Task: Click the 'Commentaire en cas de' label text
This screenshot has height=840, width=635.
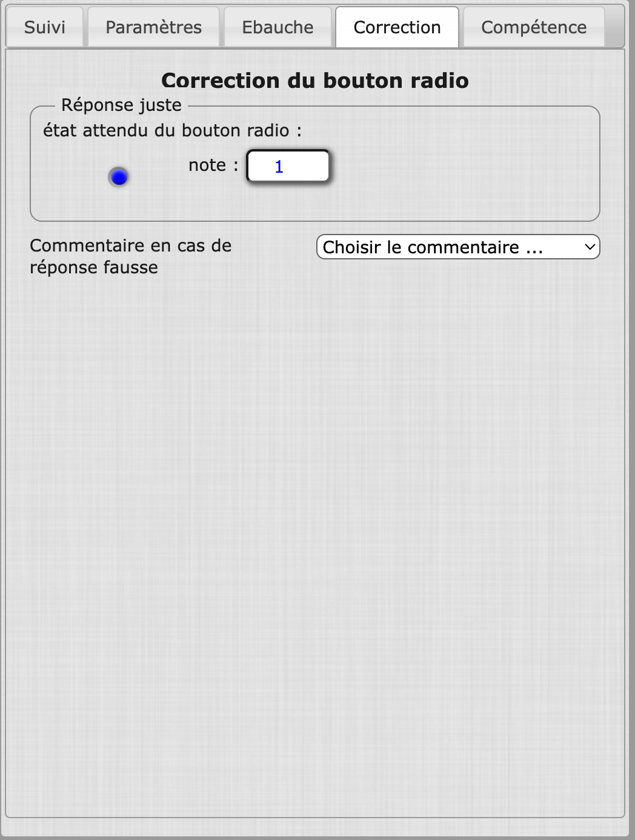Action: [130, 245]
